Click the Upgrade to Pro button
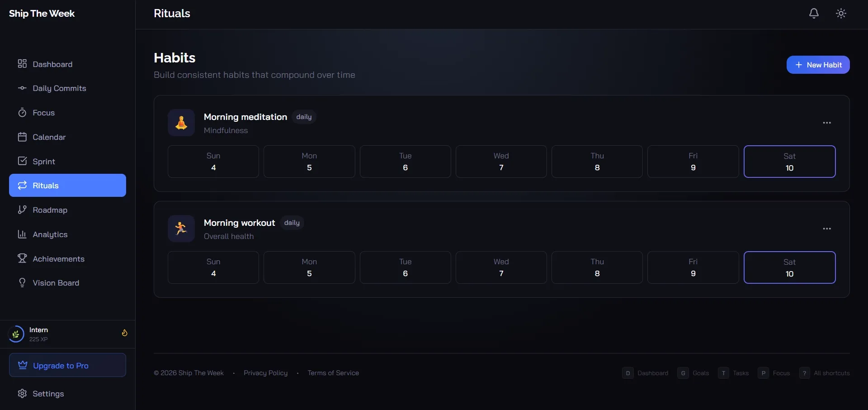 pos(67,365)
